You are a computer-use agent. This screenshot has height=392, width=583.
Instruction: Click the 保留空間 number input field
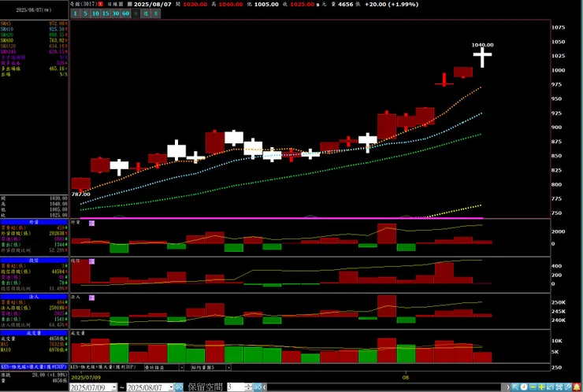pyautogui.click(x=236, y=387)
